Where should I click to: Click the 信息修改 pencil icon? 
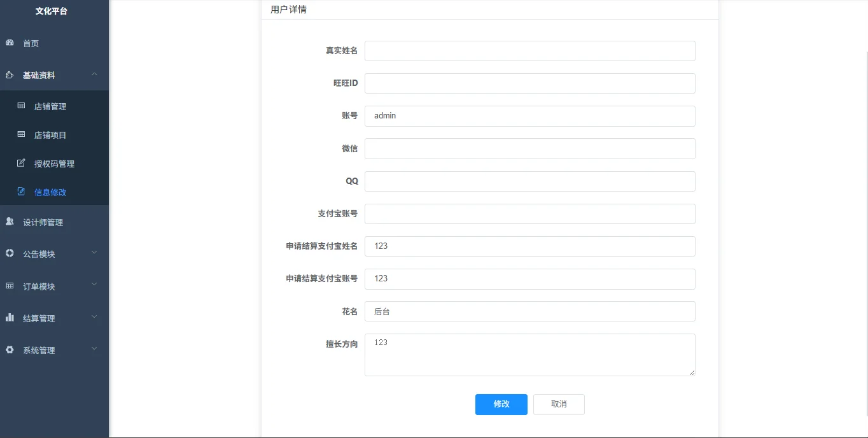coord(21,192)
